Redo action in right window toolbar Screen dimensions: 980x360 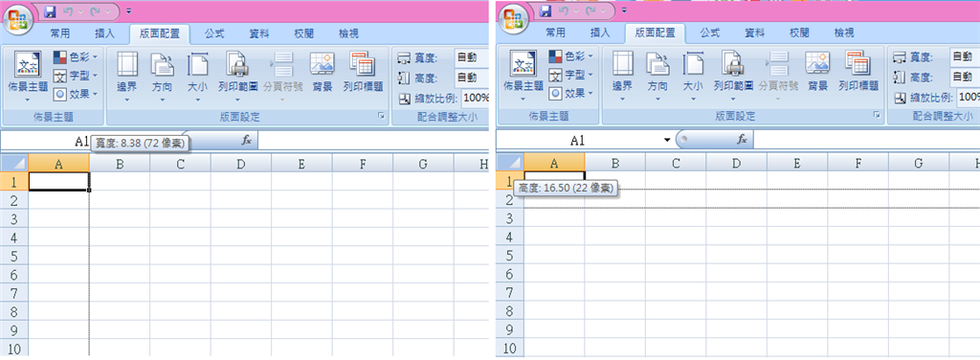click(590, 11)
